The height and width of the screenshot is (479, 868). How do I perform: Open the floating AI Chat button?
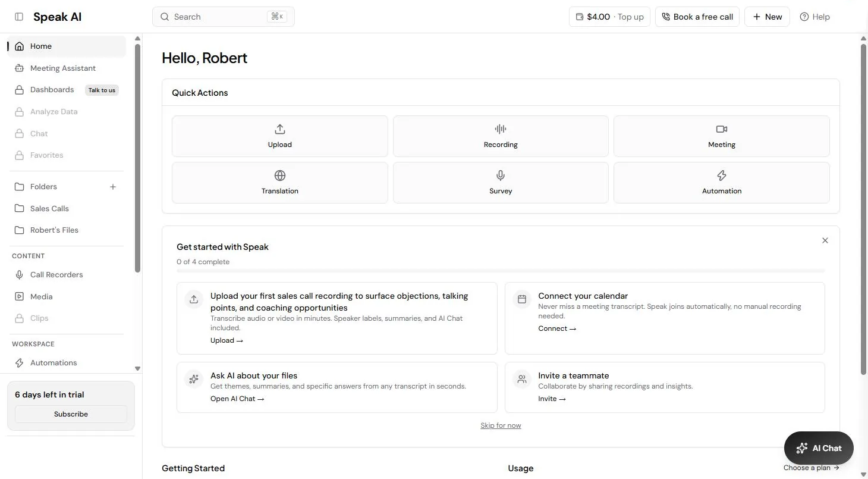pyautogui.click(x=819, y=448)
